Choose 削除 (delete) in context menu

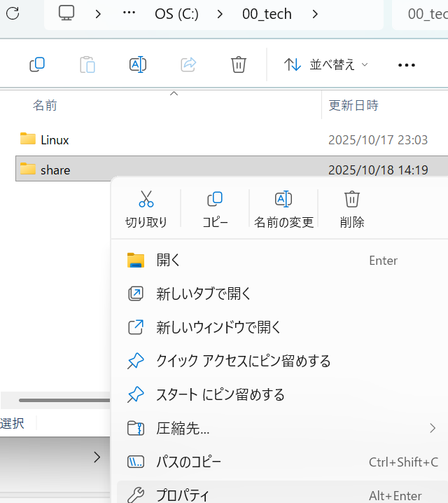tap(352, 209)
